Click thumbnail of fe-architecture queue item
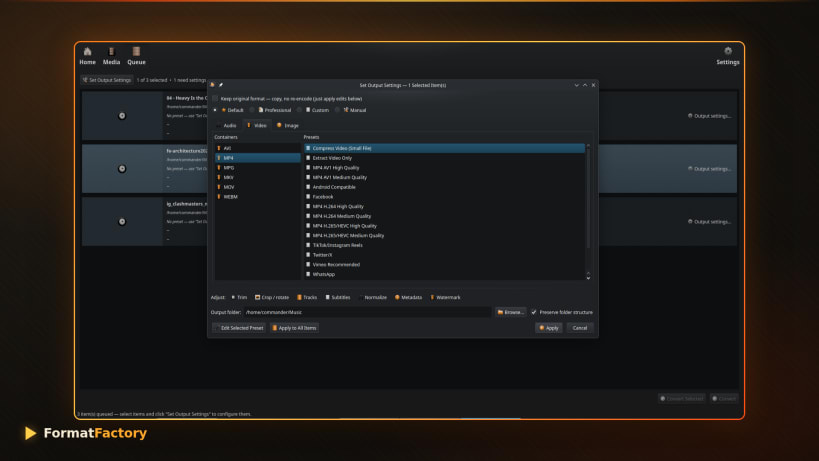The height and width of the screenshot is (461, 819). [122, 169]
